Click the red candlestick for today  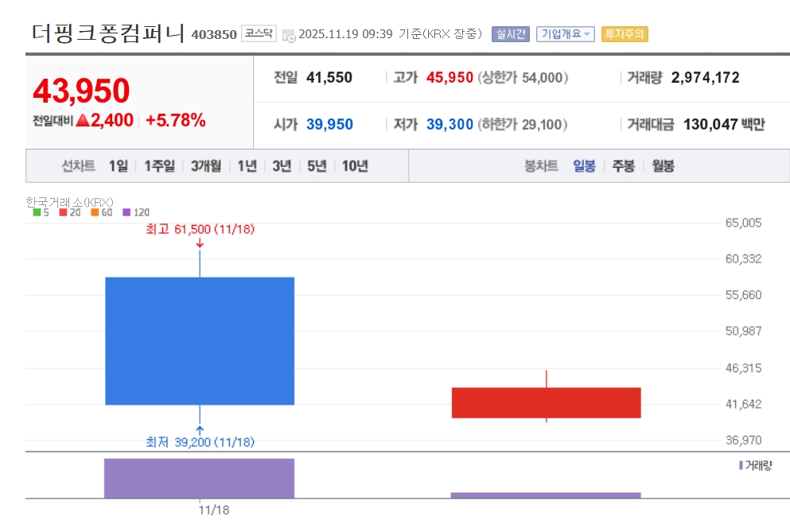pos(546,402)
